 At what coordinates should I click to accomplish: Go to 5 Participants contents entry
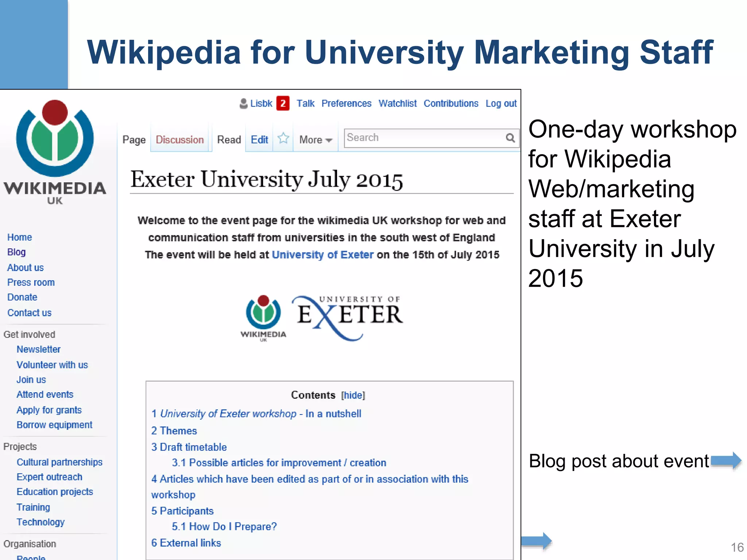click(182, 511)
